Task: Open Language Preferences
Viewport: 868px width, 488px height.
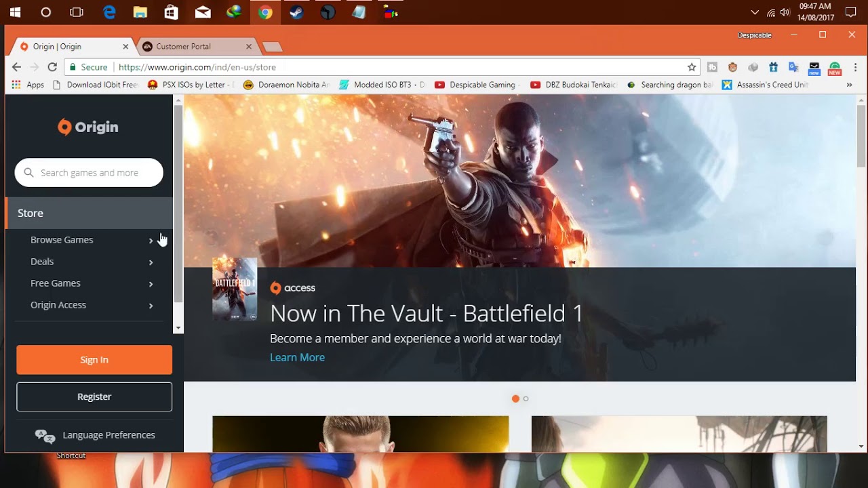Action: [95, 435]
